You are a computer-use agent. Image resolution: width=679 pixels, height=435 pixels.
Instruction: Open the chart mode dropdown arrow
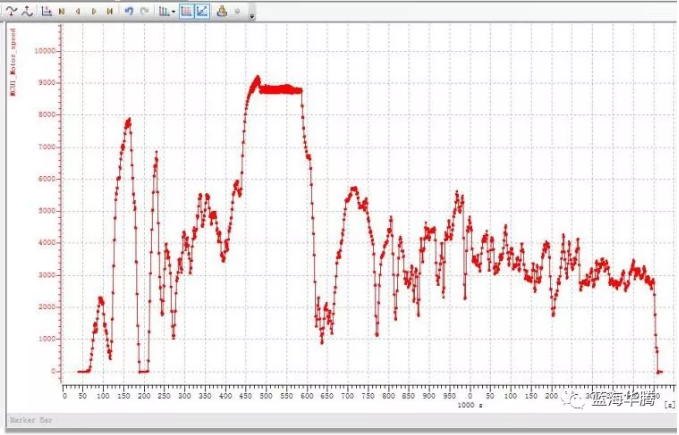(173, 12)
